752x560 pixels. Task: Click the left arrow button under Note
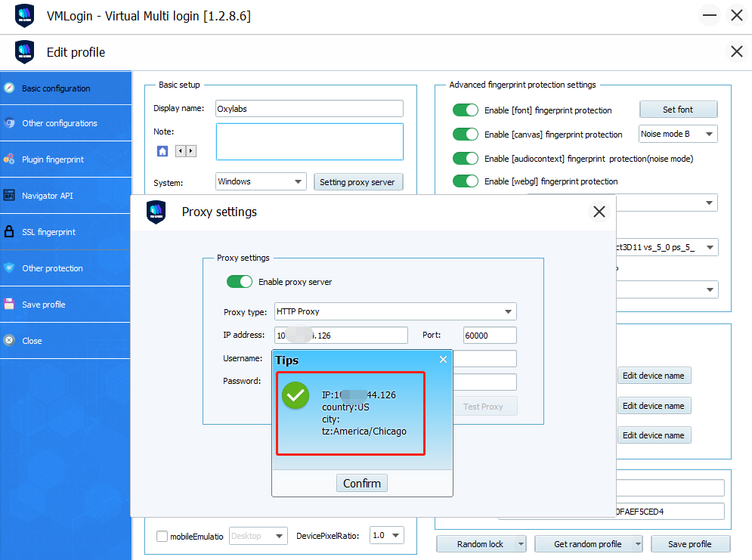pos(181,151)
